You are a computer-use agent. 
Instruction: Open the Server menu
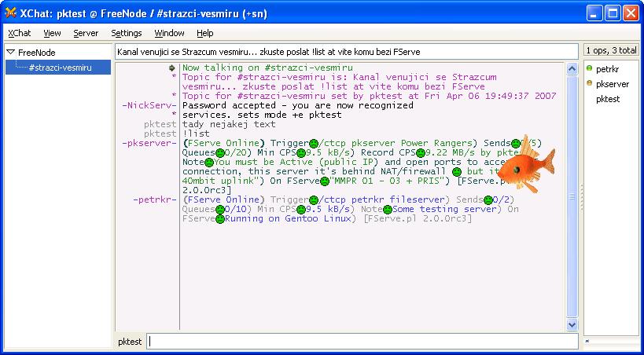(86, 33)
